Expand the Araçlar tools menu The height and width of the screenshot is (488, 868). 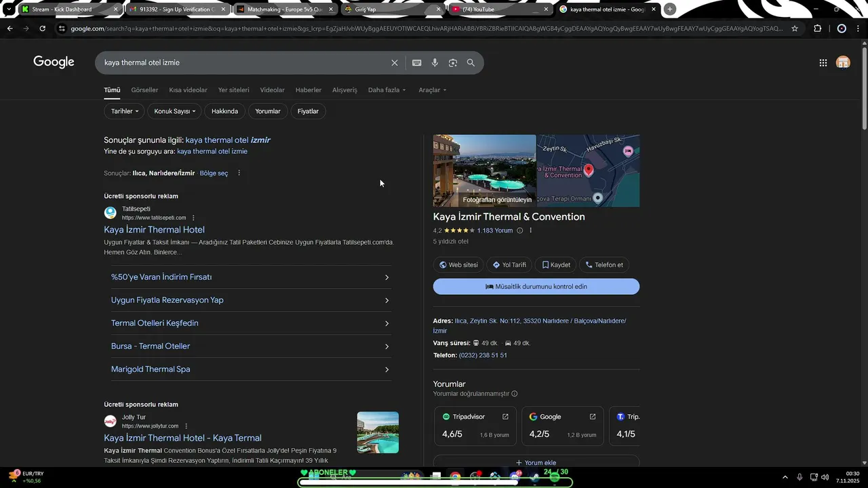click(433, 90)
